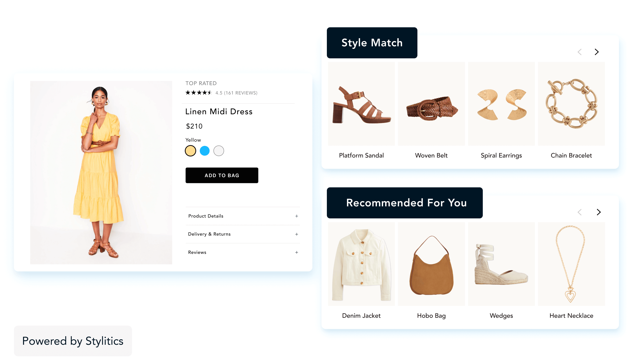Expand the Reviews section
The image size is (643, 364).
coord(243,252)
